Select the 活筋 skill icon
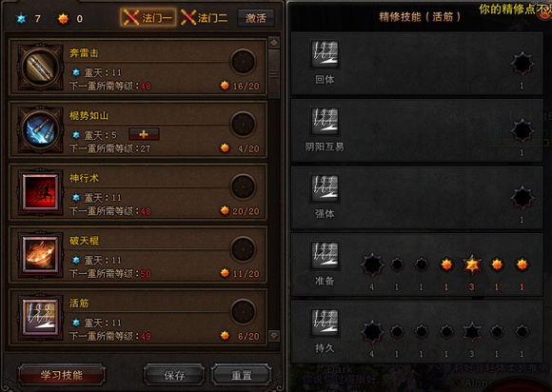This screenshot has width=552, height=392. (x=40, y=317)
